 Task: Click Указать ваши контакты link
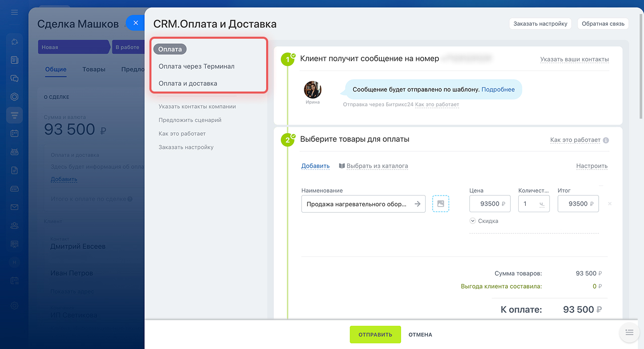(575, 59)
